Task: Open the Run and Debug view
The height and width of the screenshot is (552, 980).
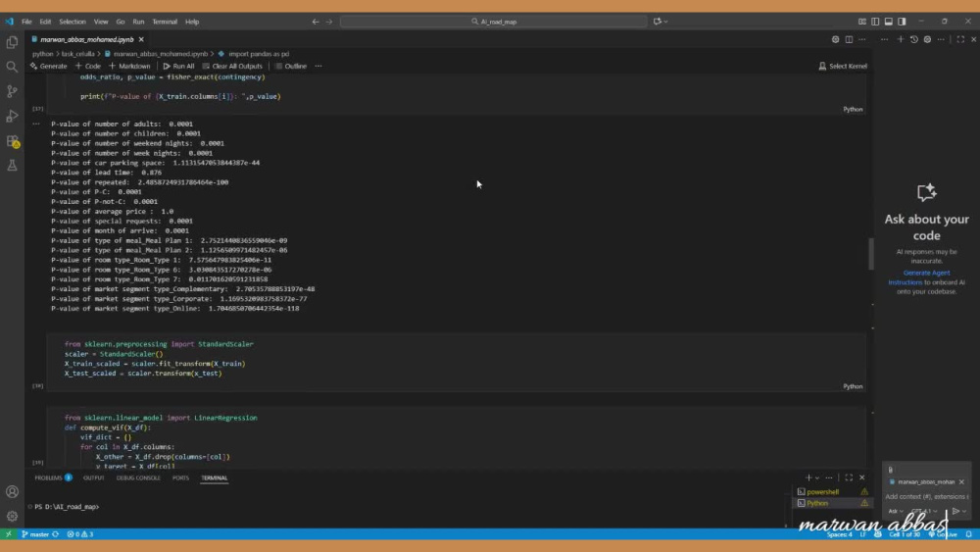Action: pos(12,117)
